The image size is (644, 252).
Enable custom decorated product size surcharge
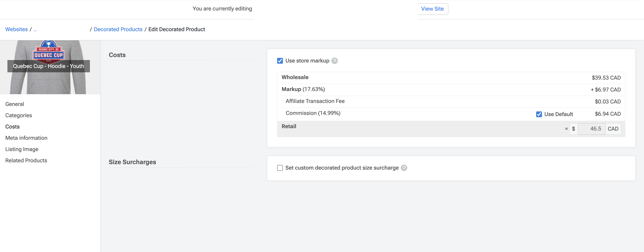pyautogui.click(x=280, y=168)
